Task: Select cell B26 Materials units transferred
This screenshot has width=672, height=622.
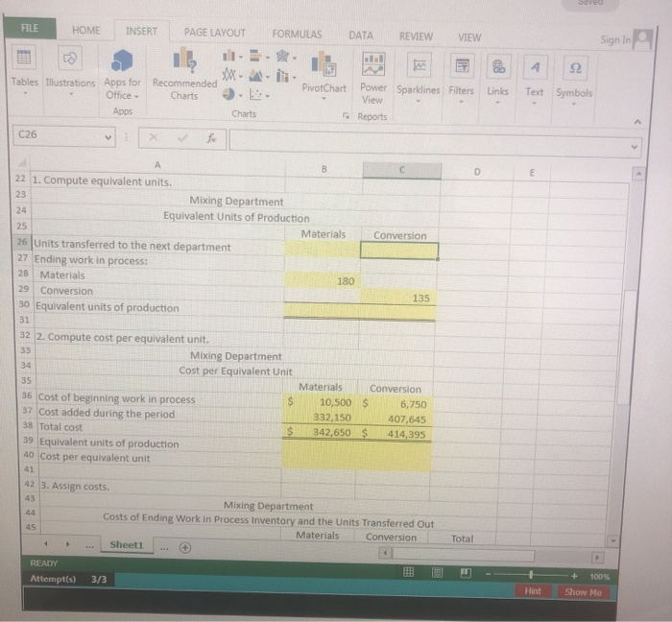Action: [323, 250]
